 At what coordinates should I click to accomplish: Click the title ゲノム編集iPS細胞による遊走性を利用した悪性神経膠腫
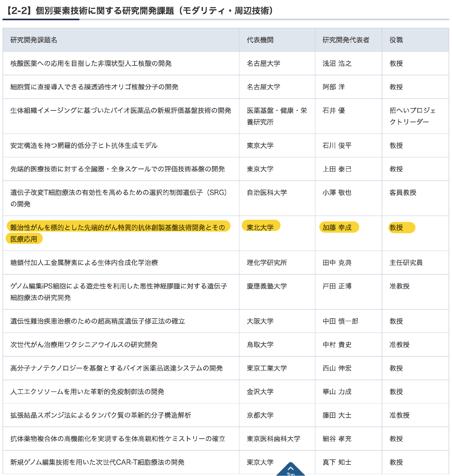[119, 292]
